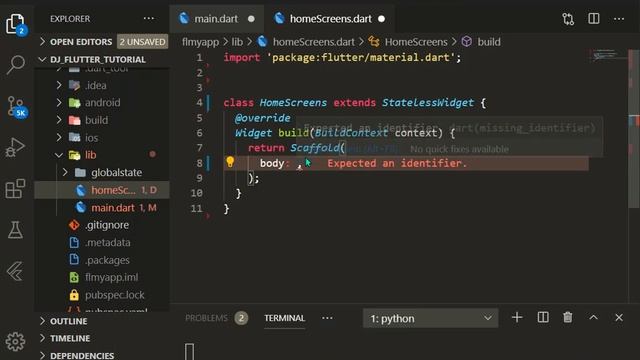Split the editor to the right
Viewport: 640px width, 360px height.
(x=593, y=19)
